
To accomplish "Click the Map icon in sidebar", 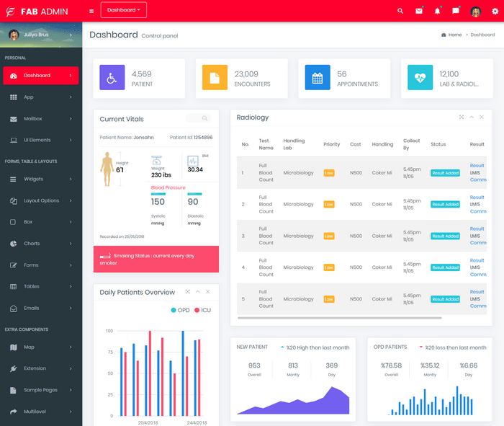I will pos(13,347).
